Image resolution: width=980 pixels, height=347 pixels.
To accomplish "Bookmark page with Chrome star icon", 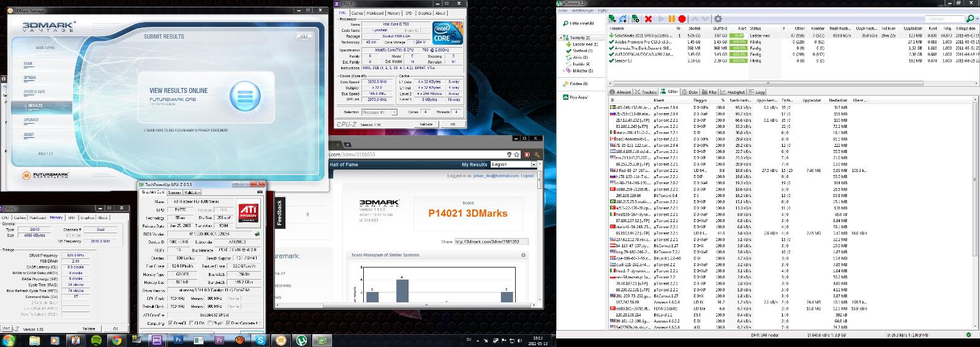I will coord(516,155).
